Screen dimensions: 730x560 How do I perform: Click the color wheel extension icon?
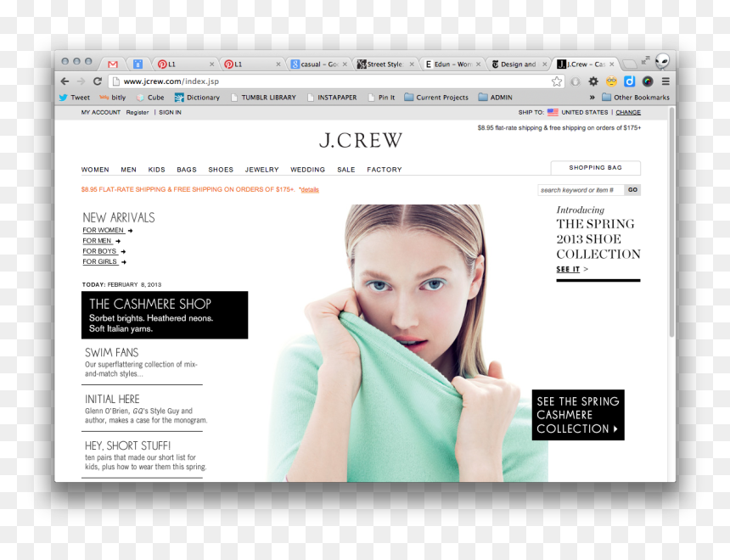pyautogui.click(x=648, y=81)
